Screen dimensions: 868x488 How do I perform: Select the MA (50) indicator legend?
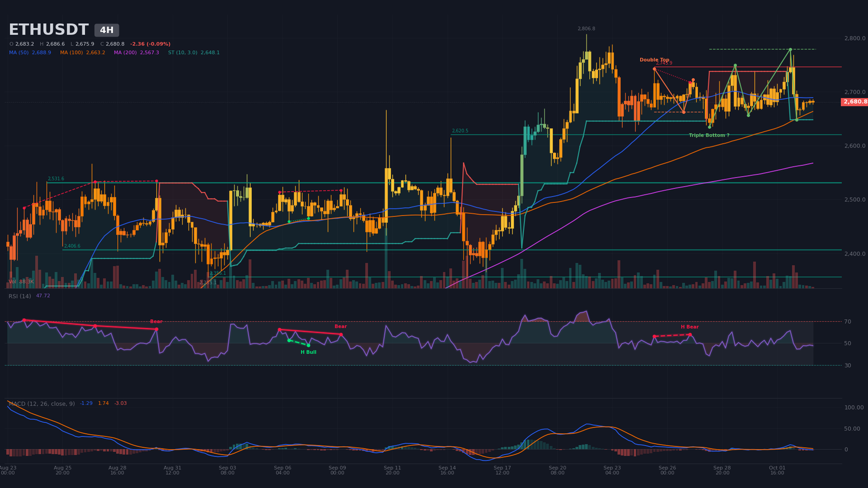(30, 53)
